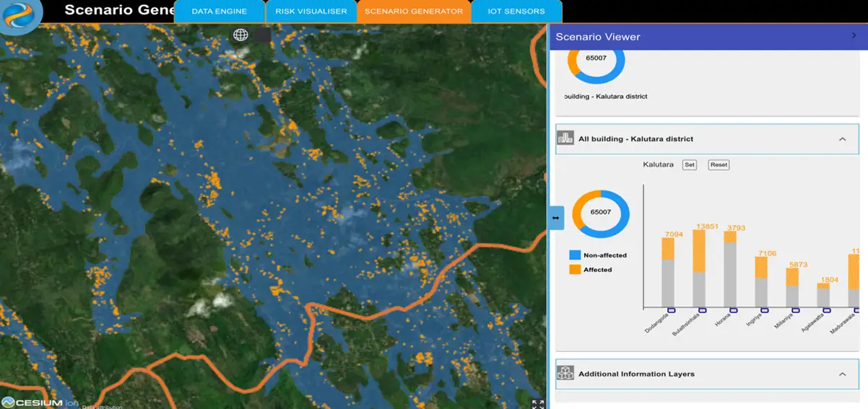Collapse the Additional Information Layers section
Viewport: 868px width, 409px height.
842,374
